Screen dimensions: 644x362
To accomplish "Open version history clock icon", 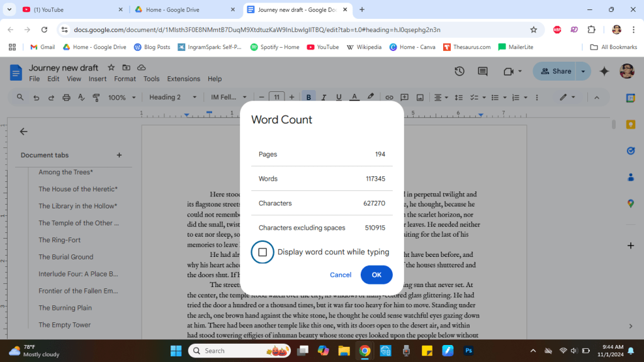I will point(460,71).
